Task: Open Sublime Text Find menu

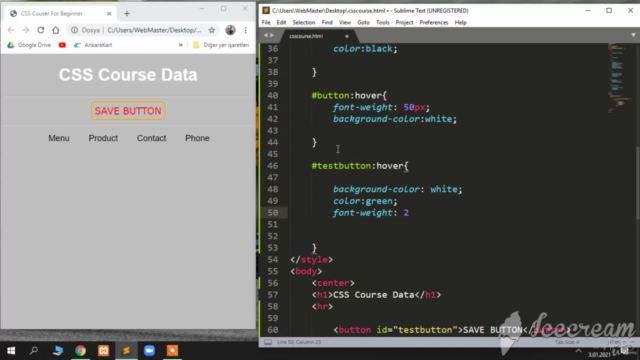Action: 327,22
